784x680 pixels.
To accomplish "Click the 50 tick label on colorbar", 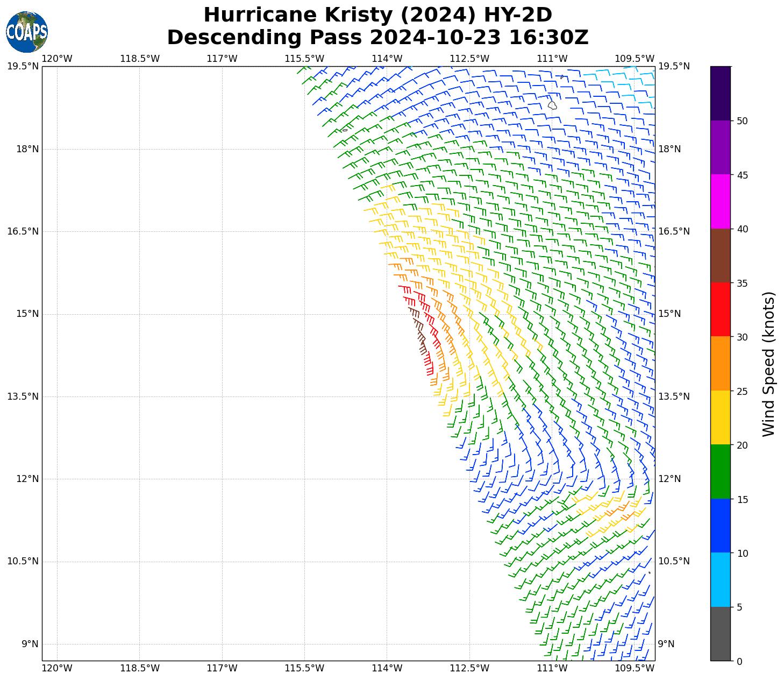I will click(742, 121).
